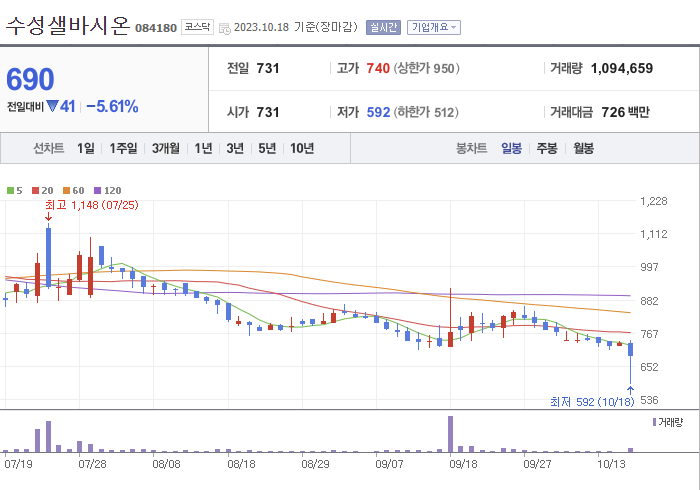
Task: Switch to the 주봉 weekly candle chart
Action: click(x=547, y=148)
